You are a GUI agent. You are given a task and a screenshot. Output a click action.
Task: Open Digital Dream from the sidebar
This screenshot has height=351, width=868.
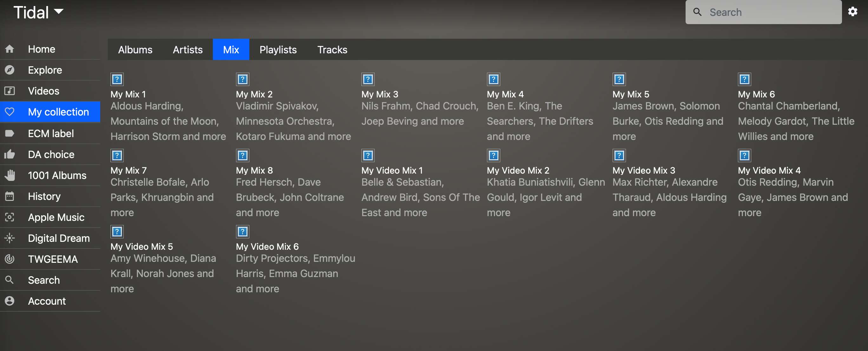(50, 238)
